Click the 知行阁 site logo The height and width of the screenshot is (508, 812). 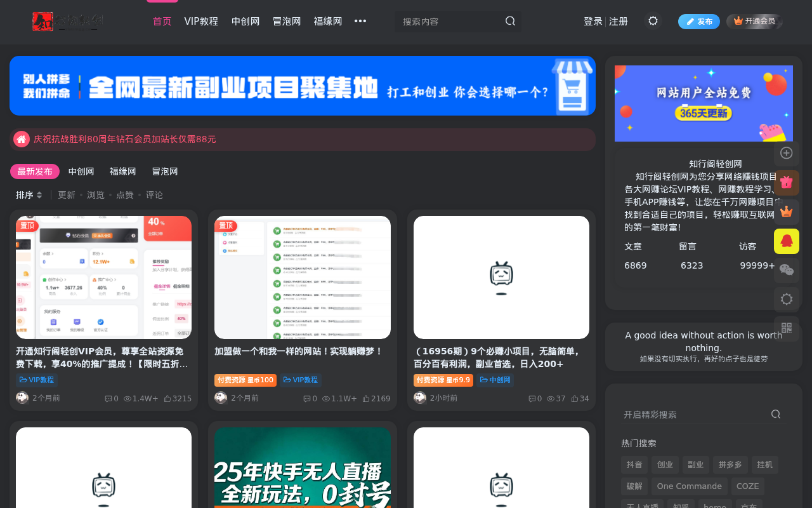(x=67, y=20)
